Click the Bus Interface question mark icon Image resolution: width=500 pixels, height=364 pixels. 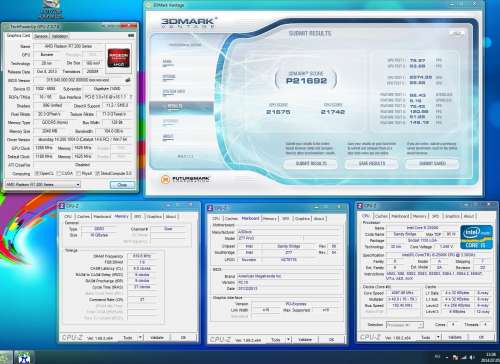131,97
